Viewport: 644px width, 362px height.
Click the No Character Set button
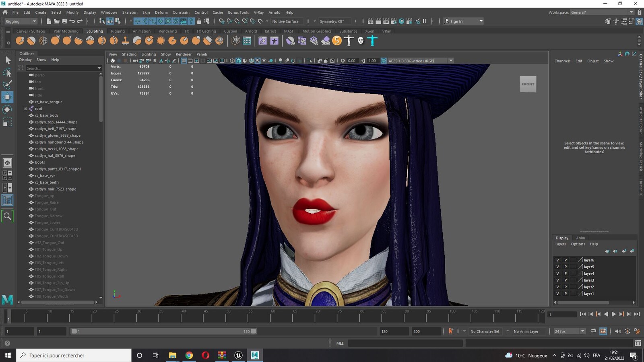tap(485, 331)
